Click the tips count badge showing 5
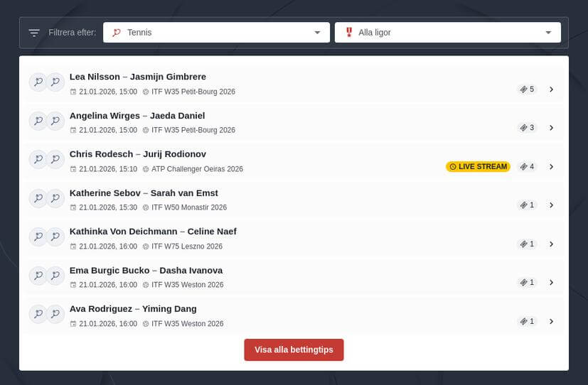Image resolution: width=588 pixels, height=385 pixels. tap(527, 90)
